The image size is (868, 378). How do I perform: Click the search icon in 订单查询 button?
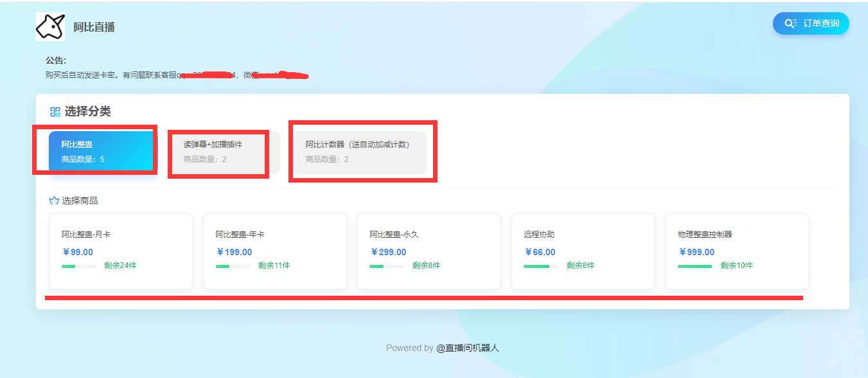790,23
